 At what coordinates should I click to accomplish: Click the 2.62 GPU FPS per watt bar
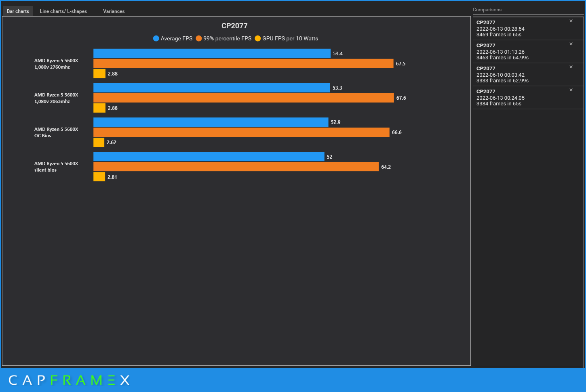(99, 142)
